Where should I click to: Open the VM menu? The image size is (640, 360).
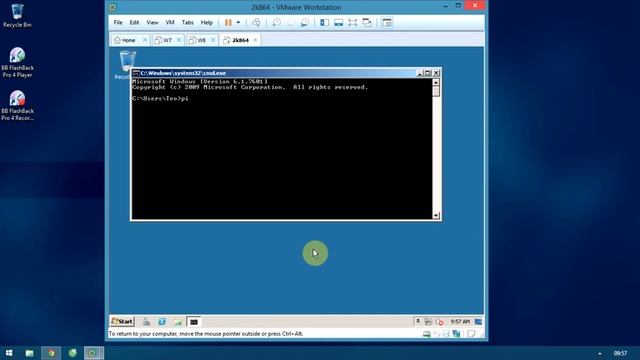pos(170,22)
